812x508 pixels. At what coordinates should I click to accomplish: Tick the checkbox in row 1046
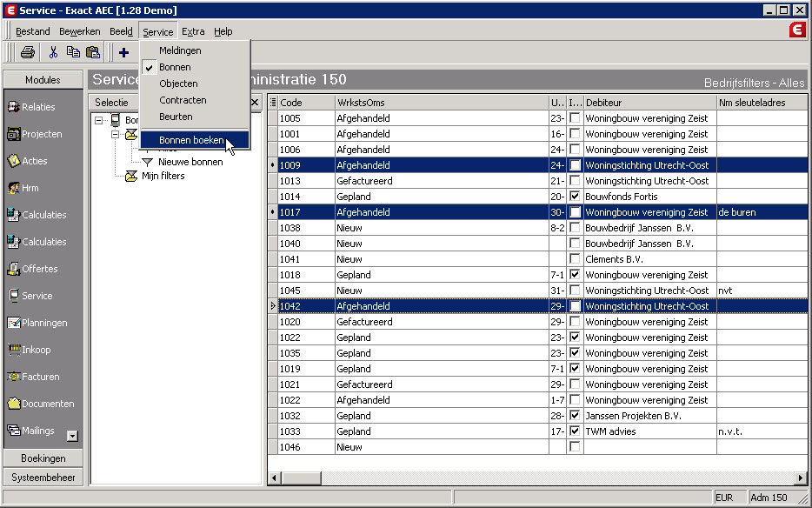pyautogui.click(x=575, y=447)
